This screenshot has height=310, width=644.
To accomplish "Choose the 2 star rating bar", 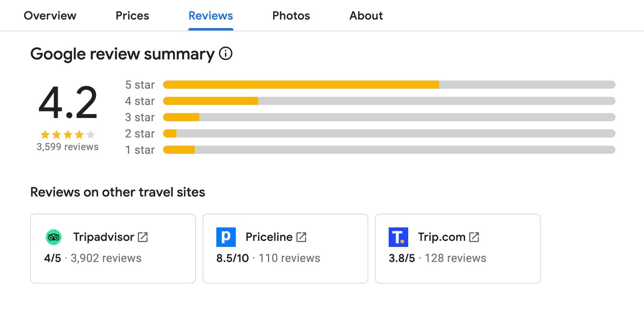I will point(389,133).
